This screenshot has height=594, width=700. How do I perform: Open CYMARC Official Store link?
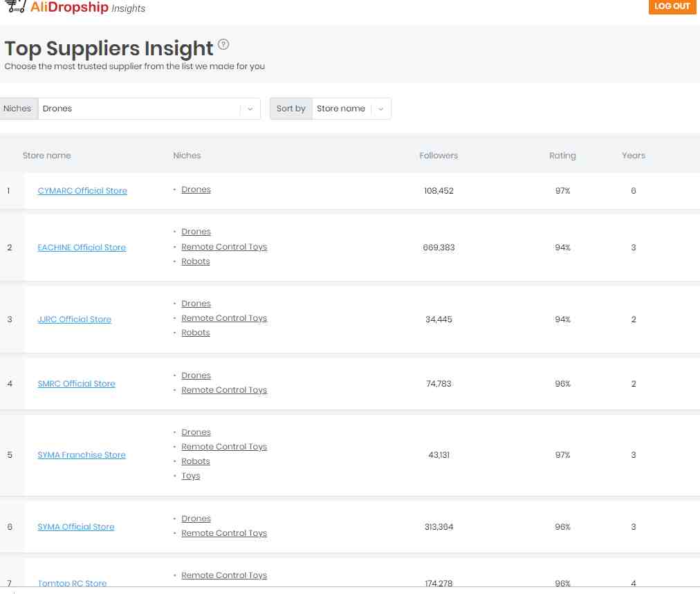click(82, 191)
